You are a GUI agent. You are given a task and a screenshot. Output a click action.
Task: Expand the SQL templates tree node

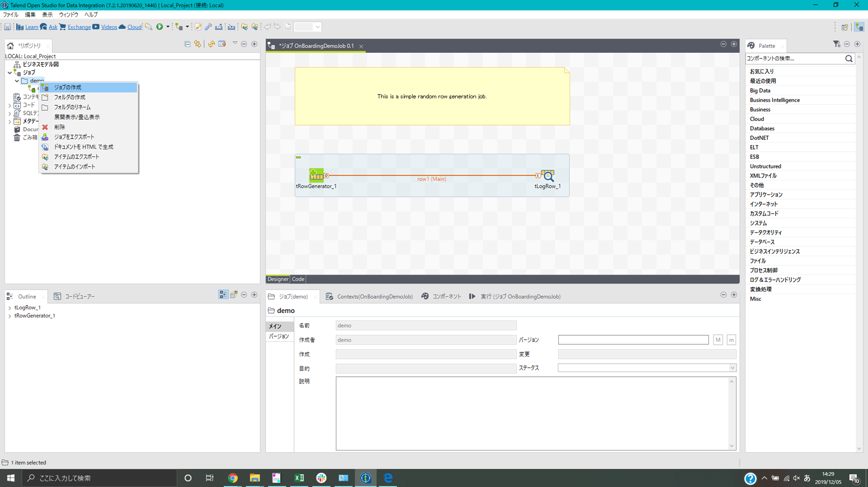click(9, 113)
